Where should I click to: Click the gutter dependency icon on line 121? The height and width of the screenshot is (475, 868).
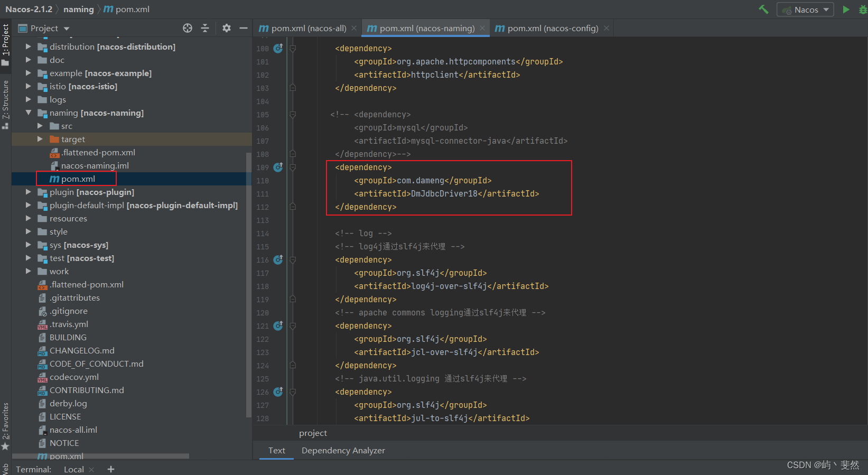(278, 325)
